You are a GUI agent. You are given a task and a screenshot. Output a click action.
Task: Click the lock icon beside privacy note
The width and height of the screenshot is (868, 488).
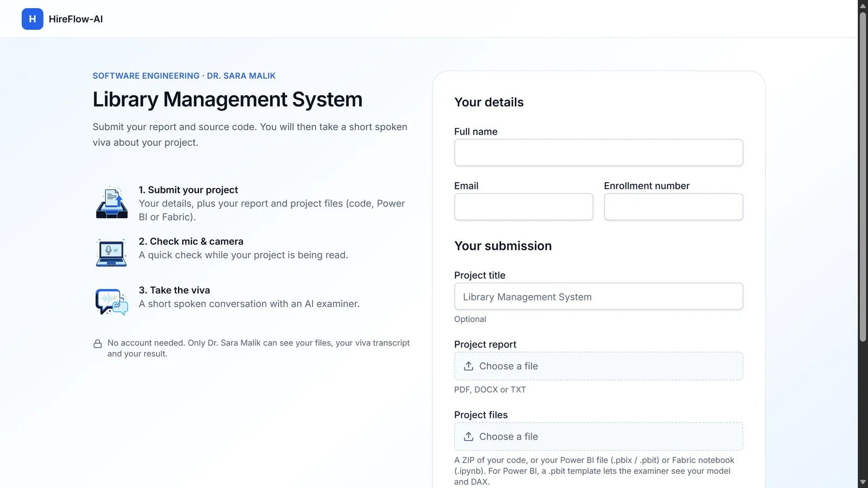98,344
